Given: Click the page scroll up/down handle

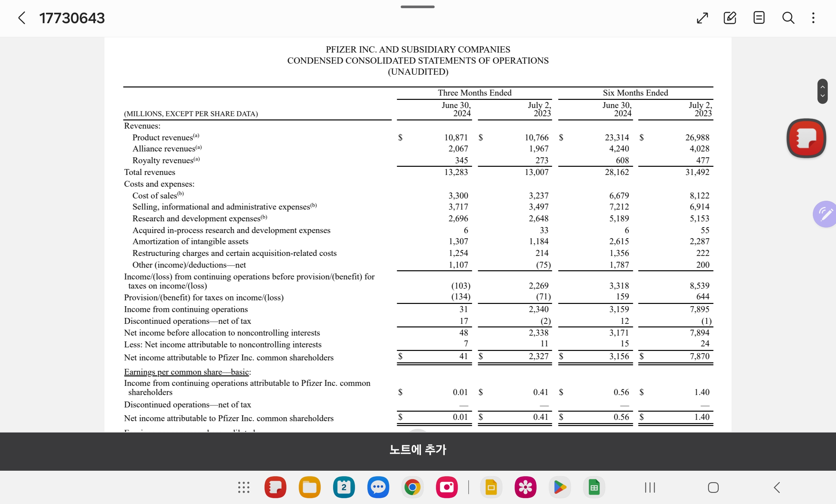Looking at the screenshot, I should tap(822, 91).
